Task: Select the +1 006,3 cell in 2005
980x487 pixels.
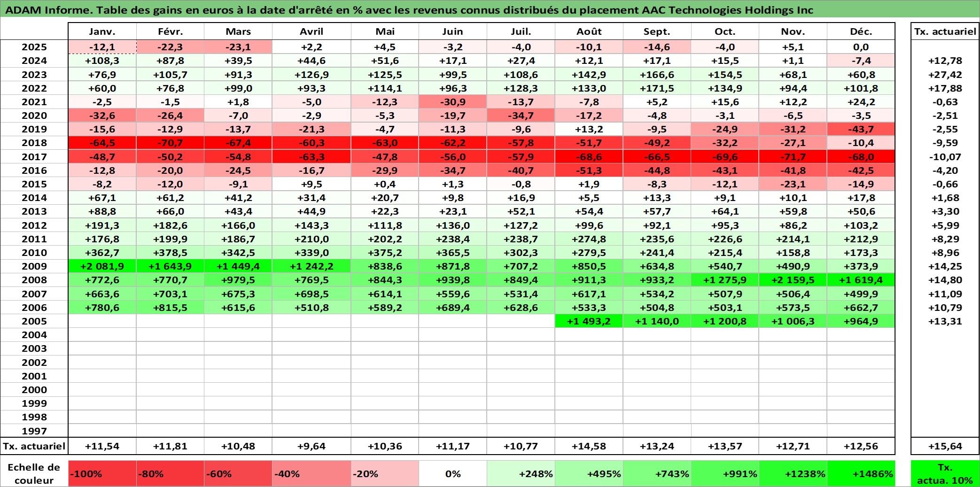Action: [793, 321]
